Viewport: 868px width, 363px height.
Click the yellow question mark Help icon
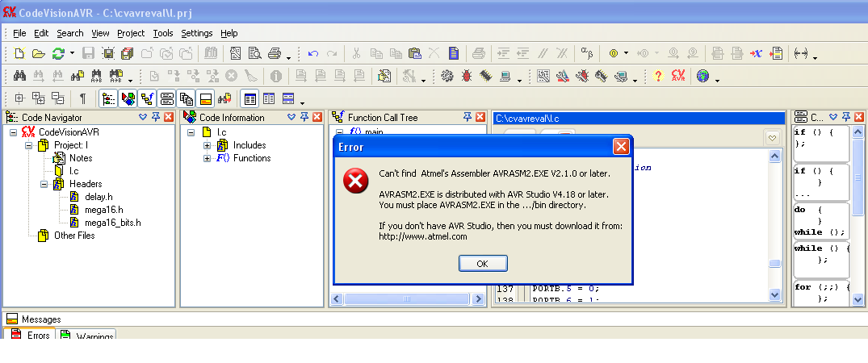click(658, 76)
